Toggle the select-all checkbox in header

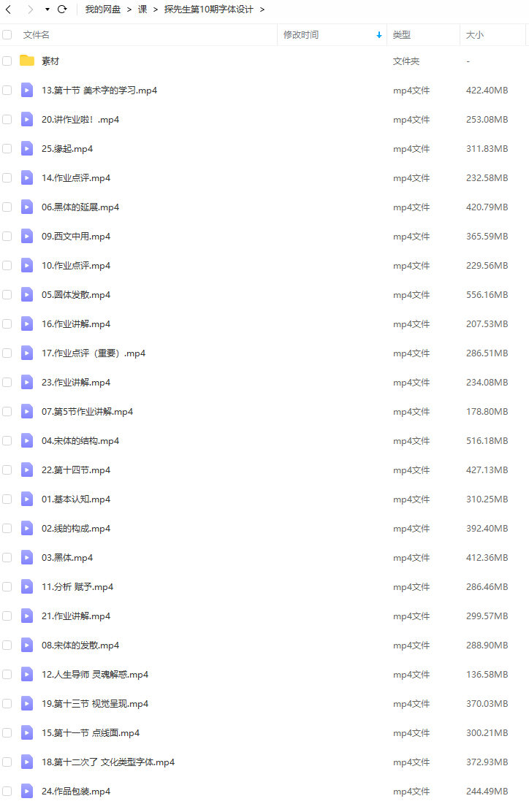click(7, 35)
